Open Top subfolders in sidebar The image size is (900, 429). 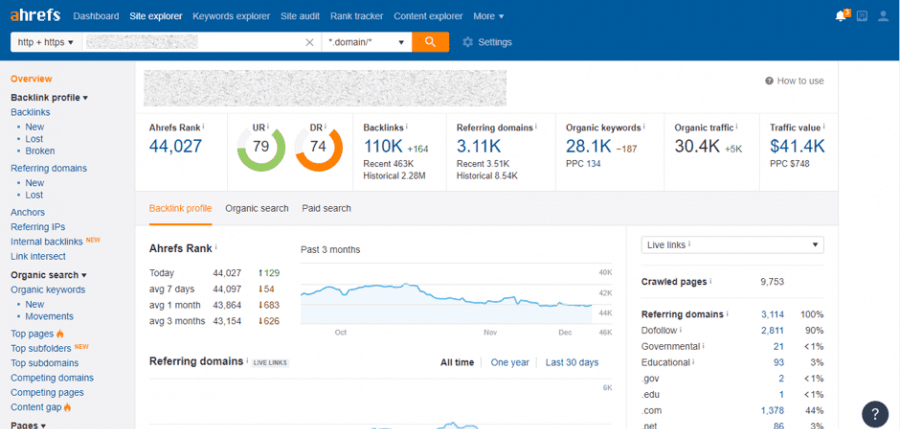[41, 348]
